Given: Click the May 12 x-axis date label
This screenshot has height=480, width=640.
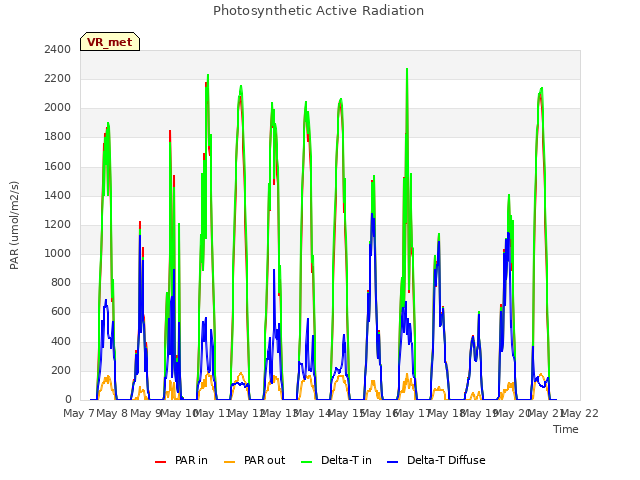Looking at the screenshot, I should pos(247,413).
